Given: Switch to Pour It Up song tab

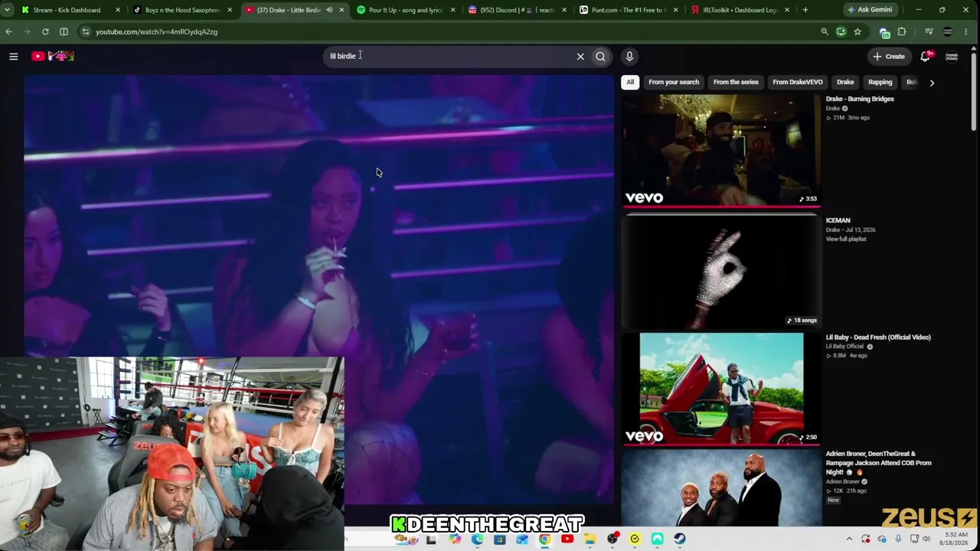Looking at the screenshot, I should [406, 10].
